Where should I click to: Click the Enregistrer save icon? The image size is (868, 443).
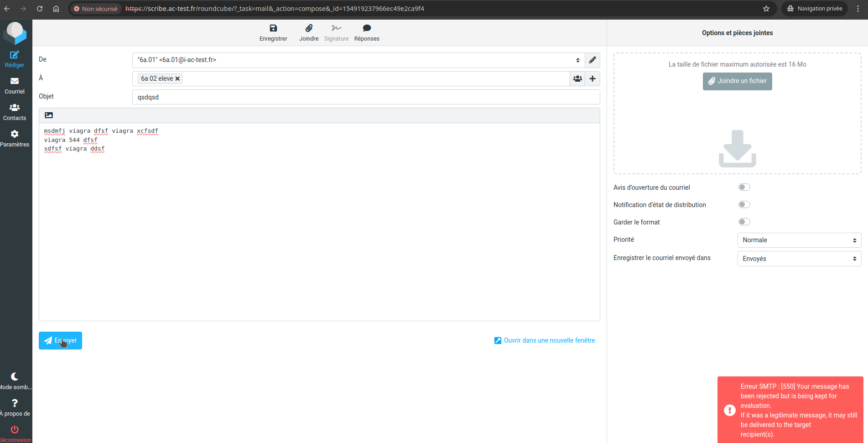[x=273, y=28]
